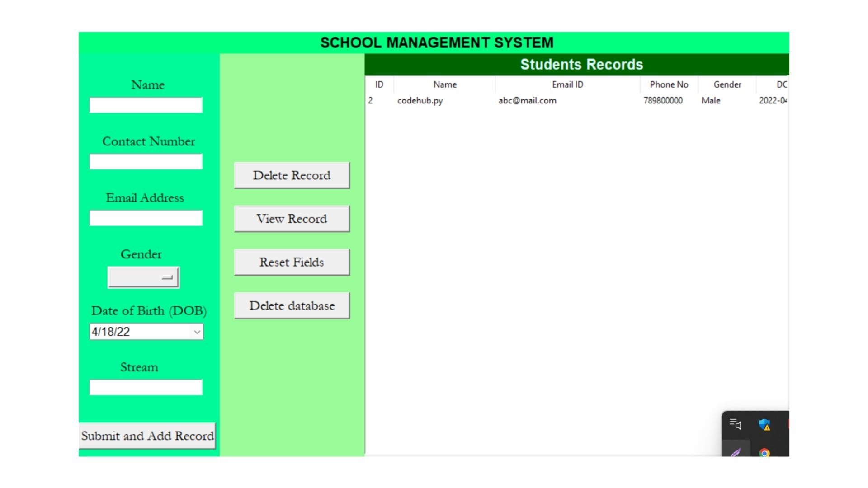Click the Stream input field

click(146, 387)
